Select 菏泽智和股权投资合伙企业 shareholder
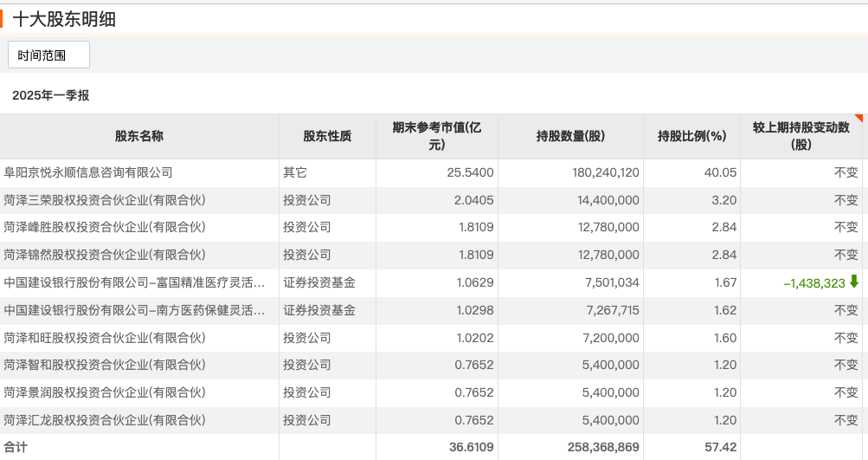This screenshot has height=460, width=868. [105, 366]
